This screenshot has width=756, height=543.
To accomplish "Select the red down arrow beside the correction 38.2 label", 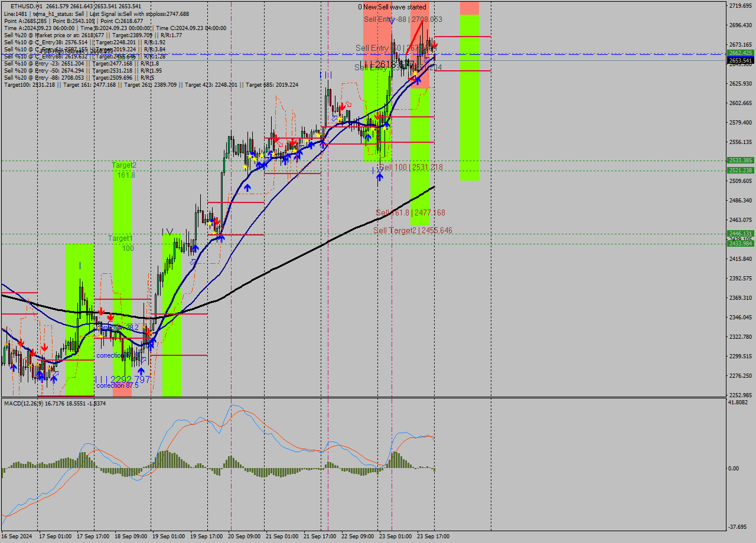I will [148, 332].
